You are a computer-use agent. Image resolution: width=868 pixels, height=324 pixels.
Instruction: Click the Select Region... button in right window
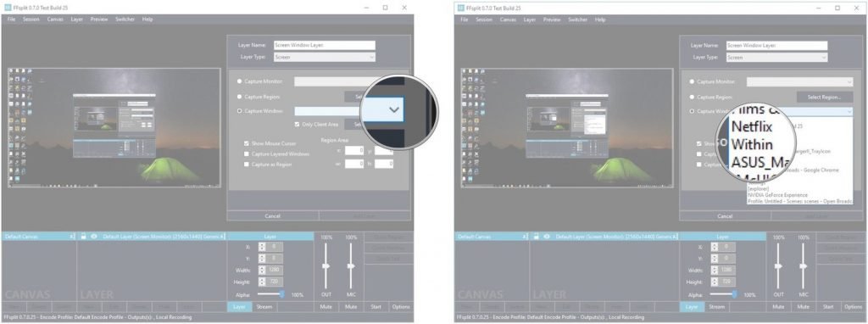(825, 97)
